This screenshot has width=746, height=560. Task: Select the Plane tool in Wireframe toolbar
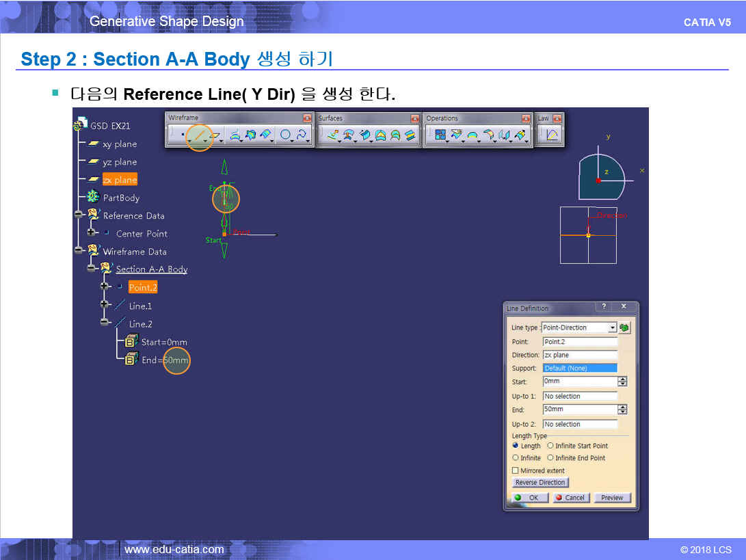215,135
